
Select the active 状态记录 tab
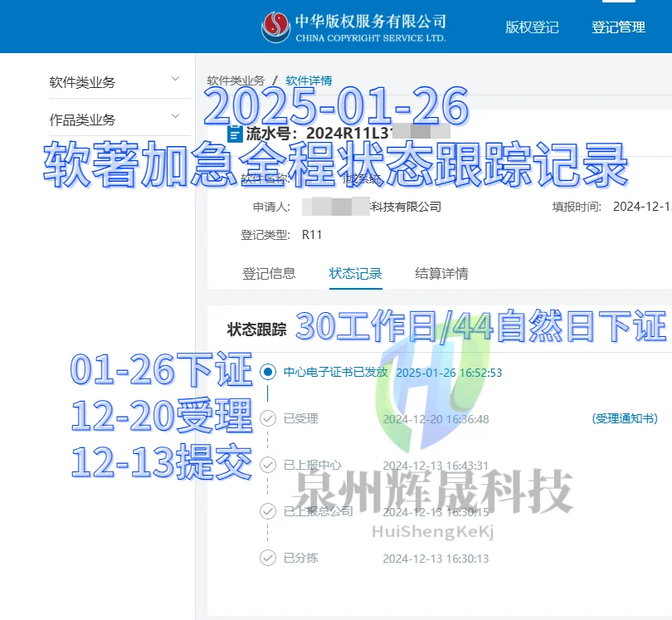[x=355, y=272]
